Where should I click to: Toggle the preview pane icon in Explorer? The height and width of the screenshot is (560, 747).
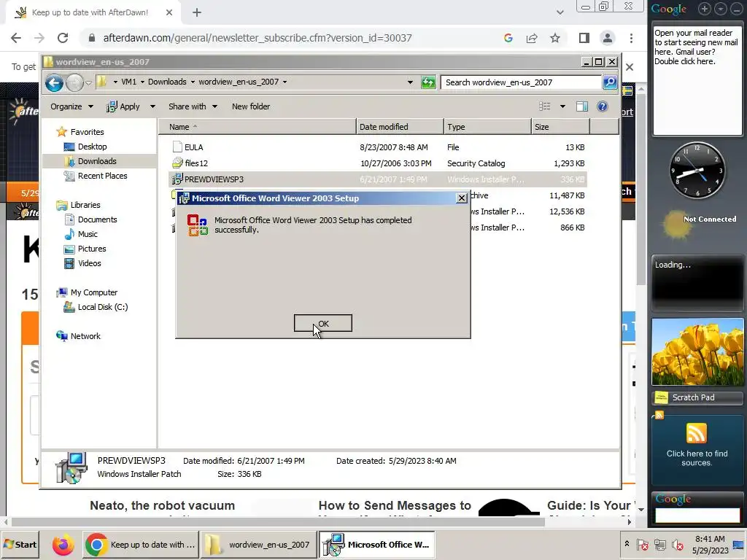581,106
